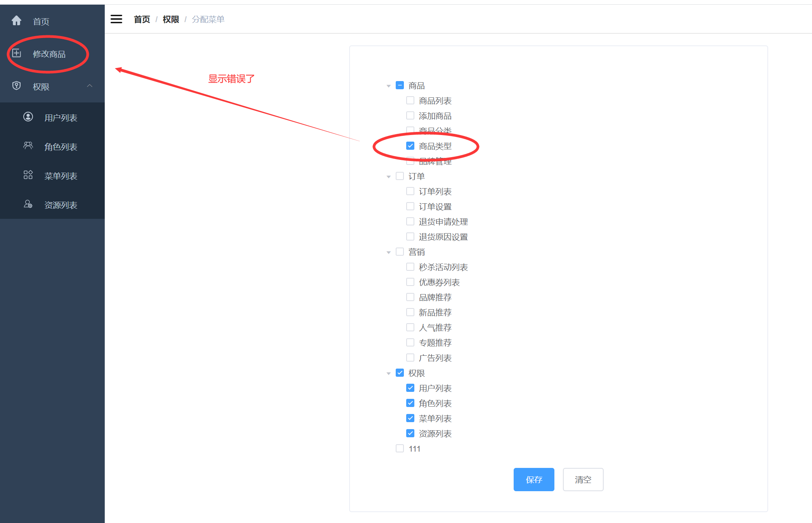Check the 订单 parent checkbox
The height and width of the screenshot is (523, 812).
[400, 176]
